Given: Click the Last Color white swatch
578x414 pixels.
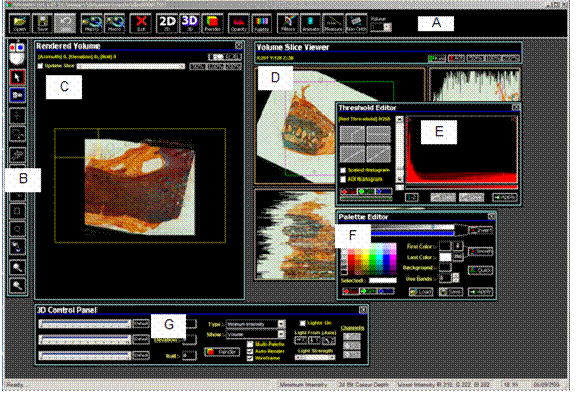Looking at the screenshot, I should click(x=445, y=257).
